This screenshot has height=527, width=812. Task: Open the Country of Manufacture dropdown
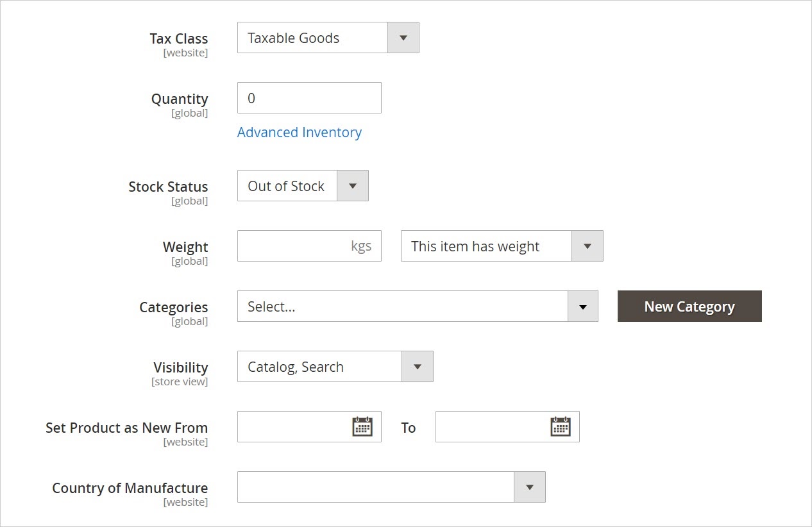391,487
